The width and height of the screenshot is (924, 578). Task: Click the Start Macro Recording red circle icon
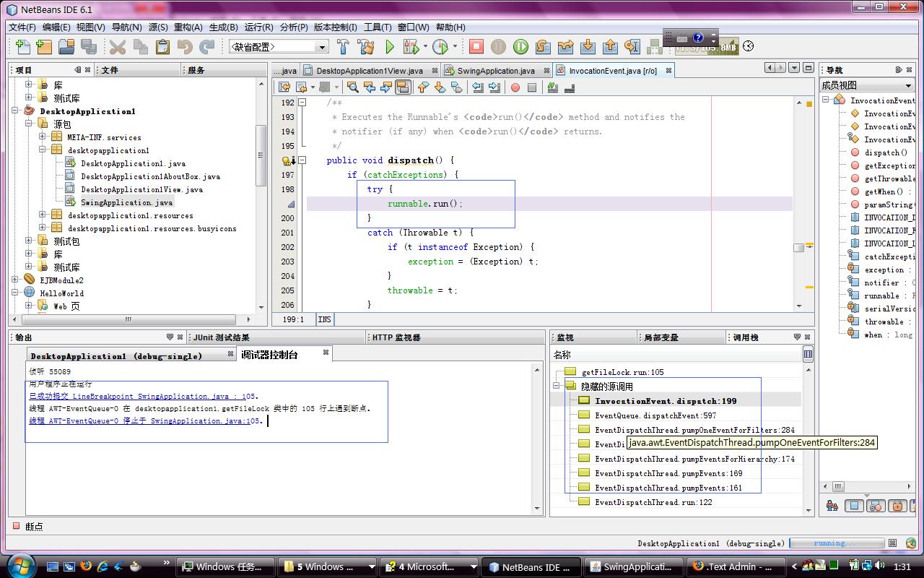515,87
